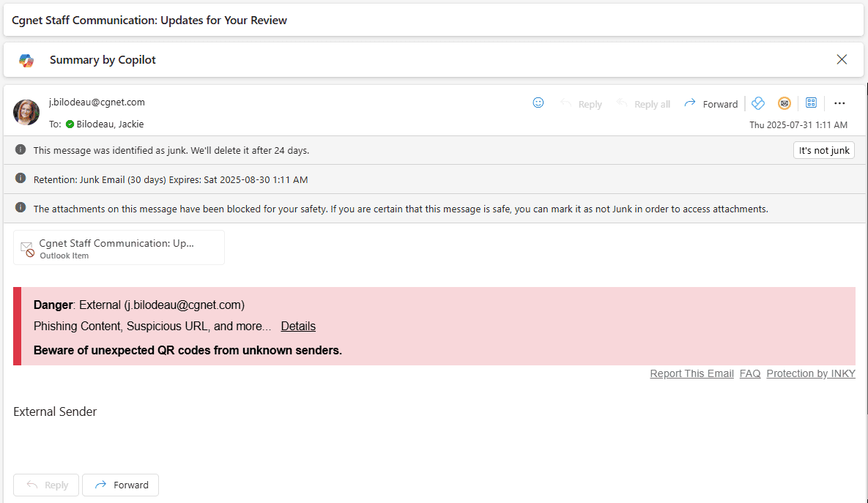Open Details link in danger banner
This screenshot has height=503, width=868.
point(298,327)
